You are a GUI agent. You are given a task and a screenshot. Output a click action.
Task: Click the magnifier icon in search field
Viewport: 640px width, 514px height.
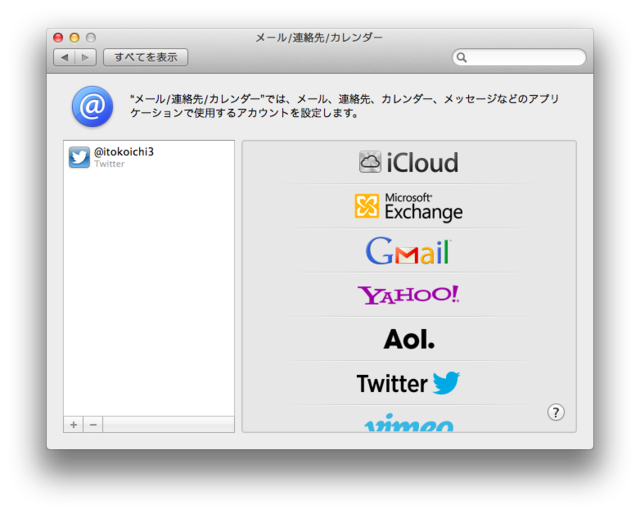pyautogui.click(x=462, y=58)
